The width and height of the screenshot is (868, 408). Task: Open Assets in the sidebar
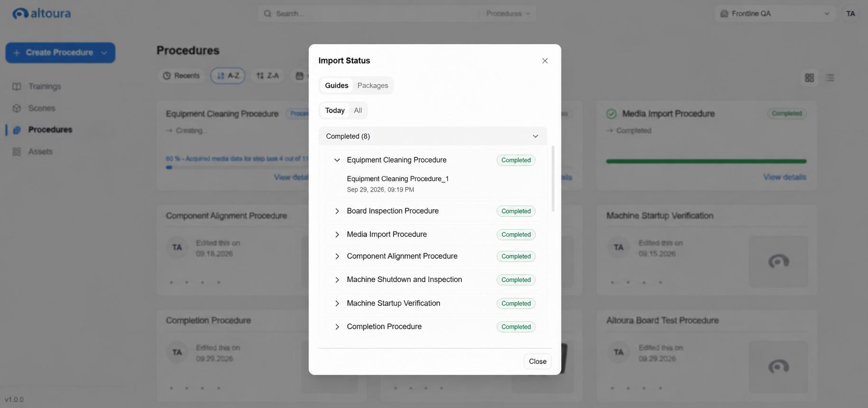click(x=40, y=151)
